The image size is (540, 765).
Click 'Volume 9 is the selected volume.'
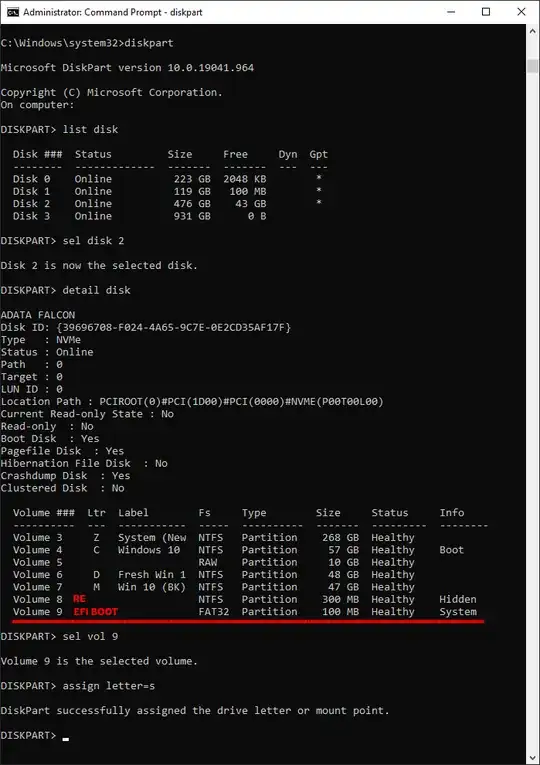pos(99,662)
